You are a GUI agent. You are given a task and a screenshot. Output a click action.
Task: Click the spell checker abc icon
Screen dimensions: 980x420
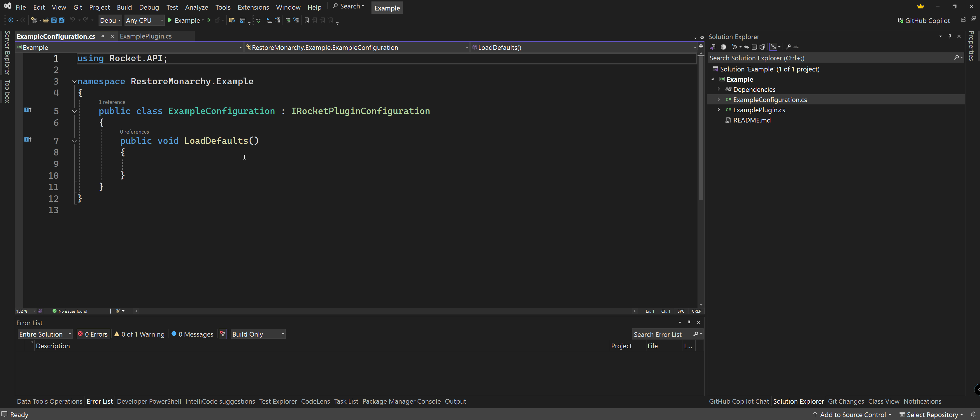259,20
